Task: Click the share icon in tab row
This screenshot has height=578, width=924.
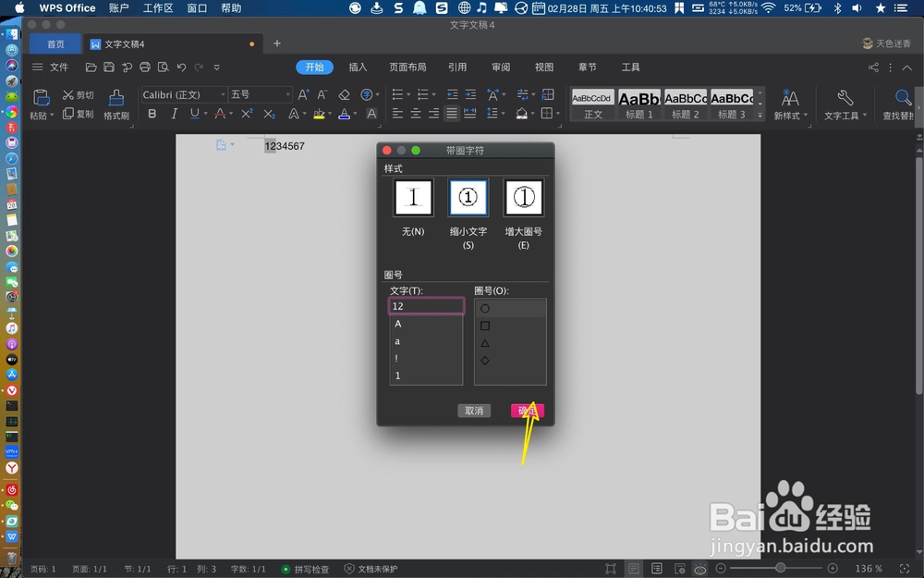Action: [873, 68]
